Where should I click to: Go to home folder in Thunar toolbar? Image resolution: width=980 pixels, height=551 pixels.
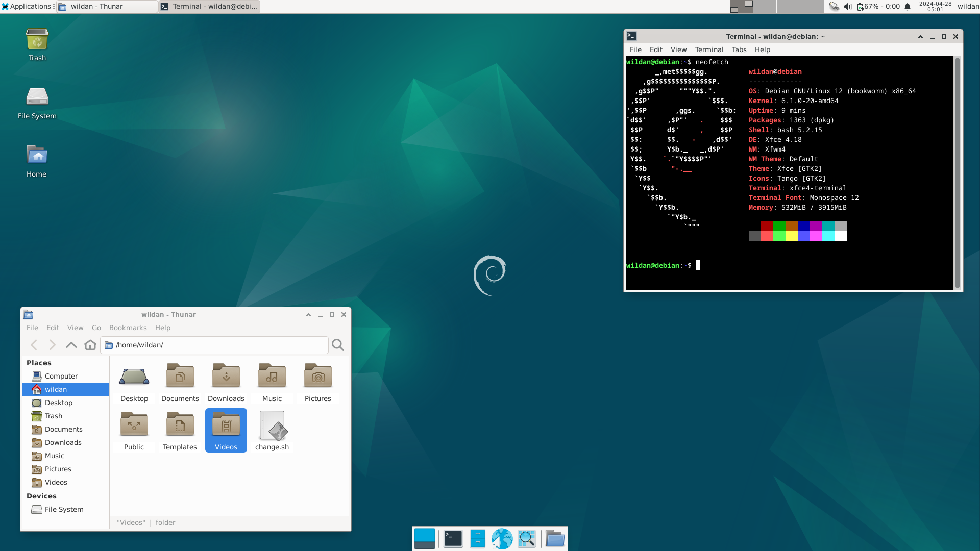click(90, 345)
